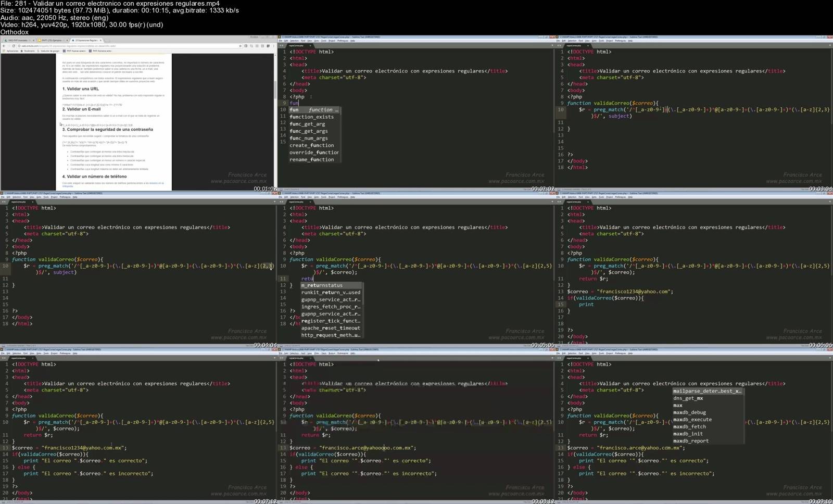Open the code frame stamped 00:07:12
Image resolution: width=833 pixels, height=504 pixels.
click(138, 425)
